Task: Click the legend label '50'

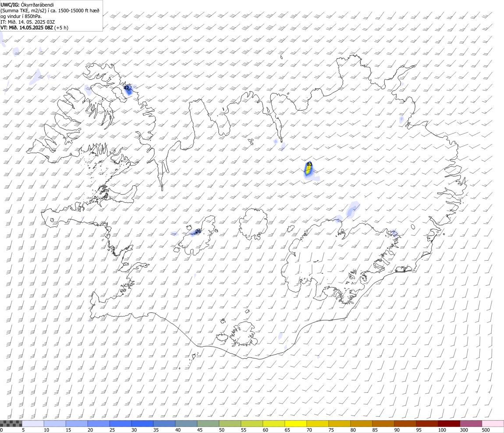Action: click(x=222, y=430)
